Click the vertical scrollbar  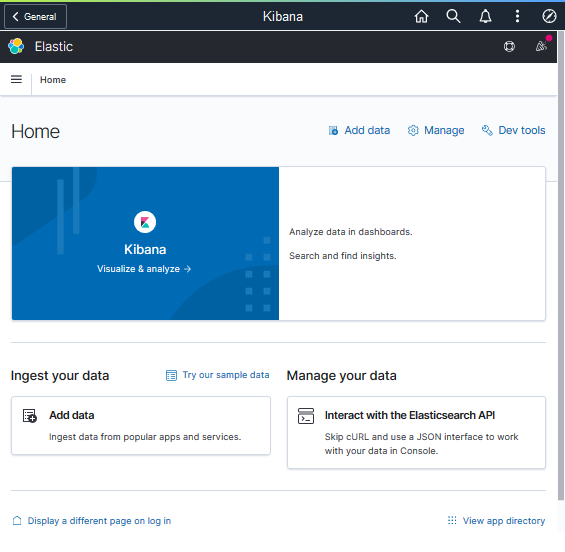pos(561,266)
